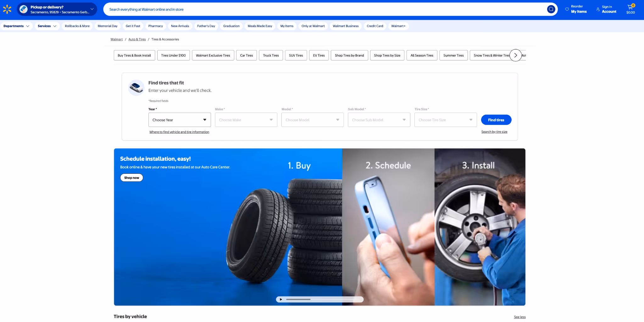Open the Memorial Day page

108,26
